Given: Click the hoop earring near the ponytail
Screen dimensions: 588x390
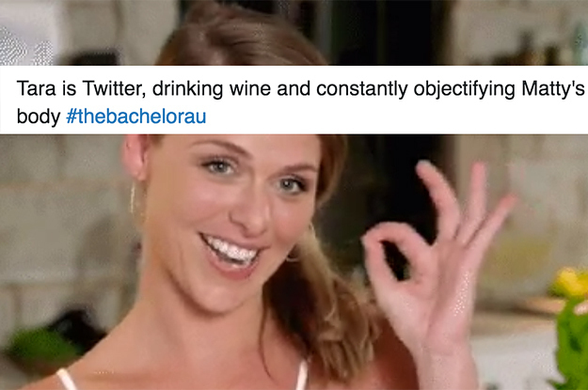Looking at the screenshot, I should tap(300, 243).
